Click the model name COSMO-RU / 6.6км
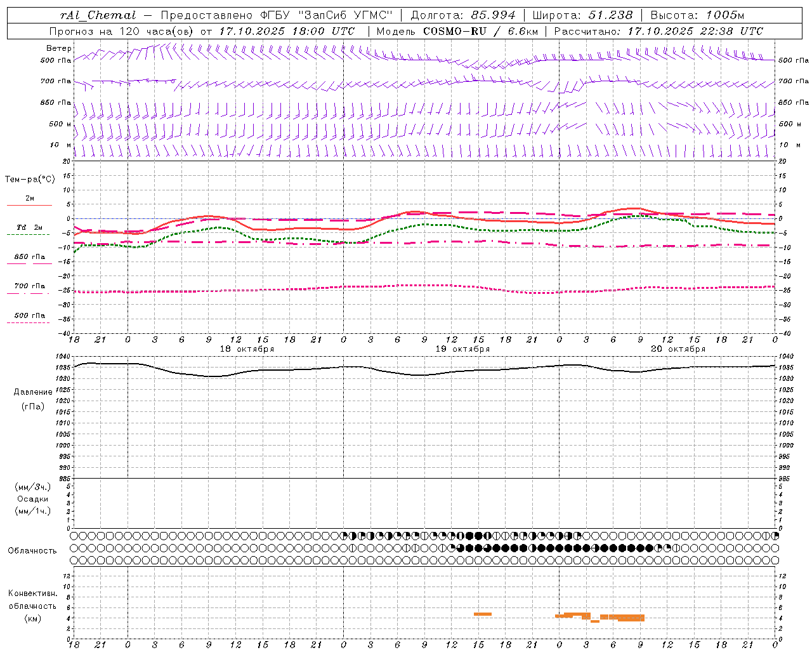The image size is (812, 650). tap(481, 31)
